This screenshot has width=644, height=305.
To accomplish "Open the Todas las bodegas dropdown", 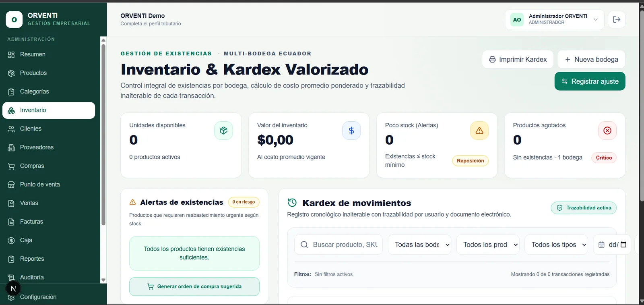I will tap(419, 245).
